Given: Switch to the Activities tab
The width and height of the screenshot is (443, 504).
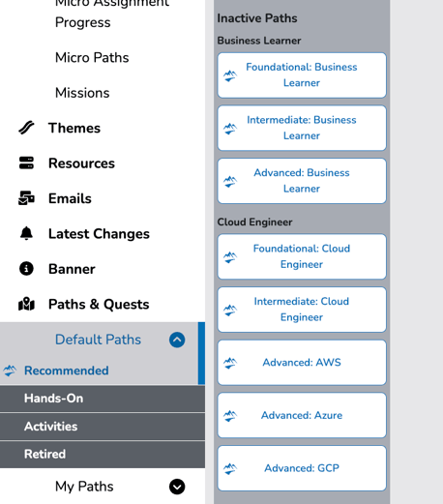Looking at the screenshot, I should pyautogui.click(x=103, y=427).
